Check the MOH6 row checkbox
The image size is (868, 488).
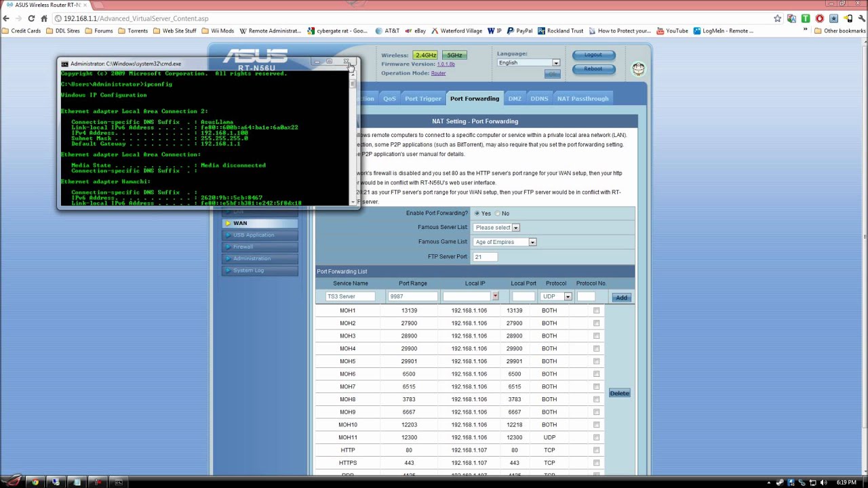point(596,374)
